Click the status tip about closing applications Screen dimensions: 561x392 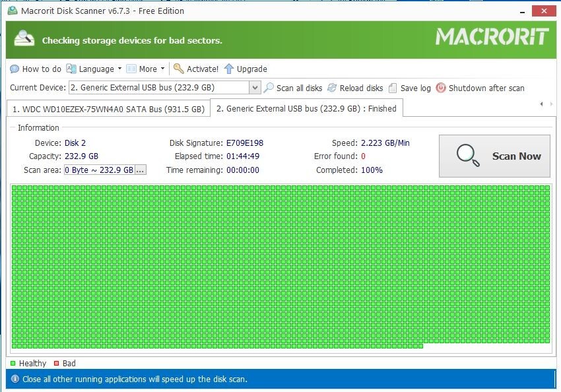[135, 379]
